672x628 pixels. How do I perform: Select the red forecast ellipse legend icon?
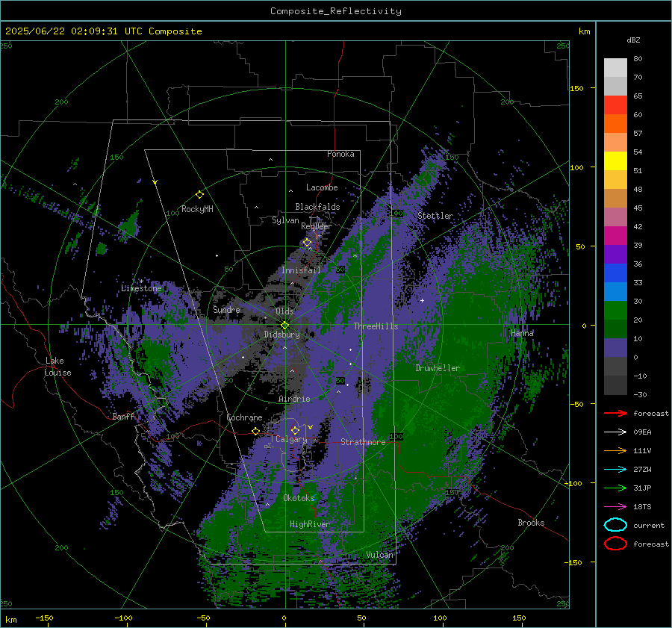(x=615, y=544)
